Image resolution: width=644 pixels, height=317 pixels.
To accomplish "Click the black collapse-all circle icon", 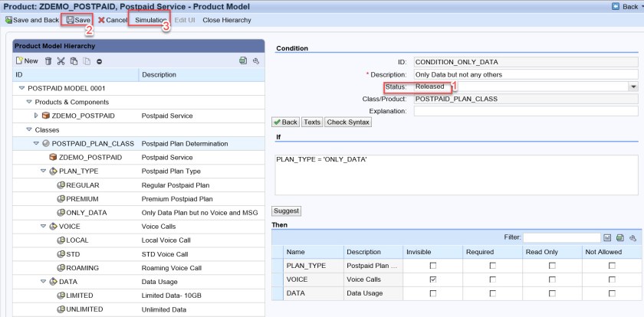I will tap(99, 60).
